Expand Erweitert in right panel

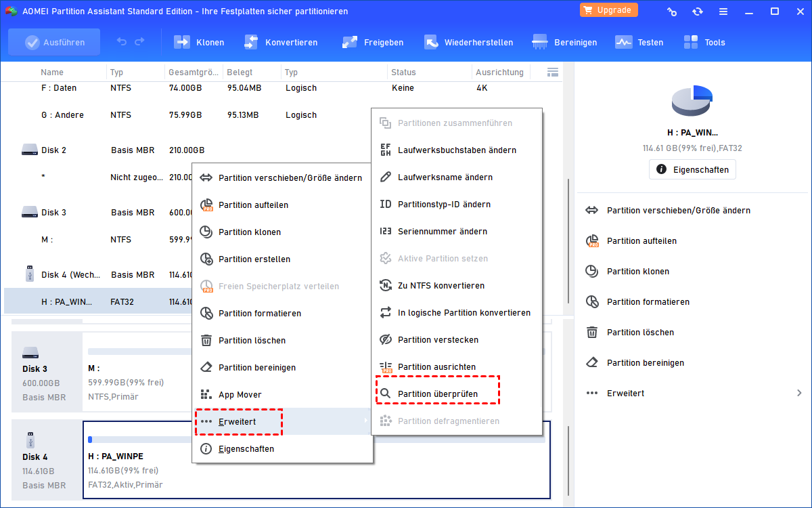tap(693, 394)
